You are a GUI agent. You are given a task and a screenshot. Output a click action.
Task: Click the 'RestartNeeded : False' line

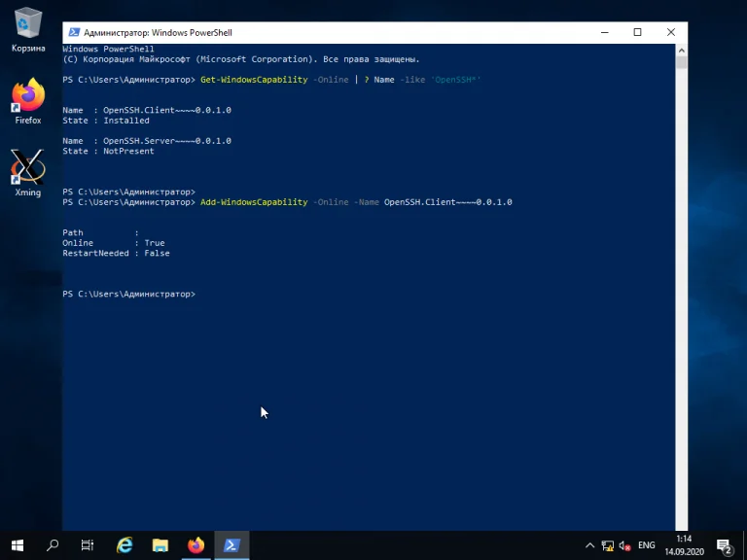click(x=116, y=253)
